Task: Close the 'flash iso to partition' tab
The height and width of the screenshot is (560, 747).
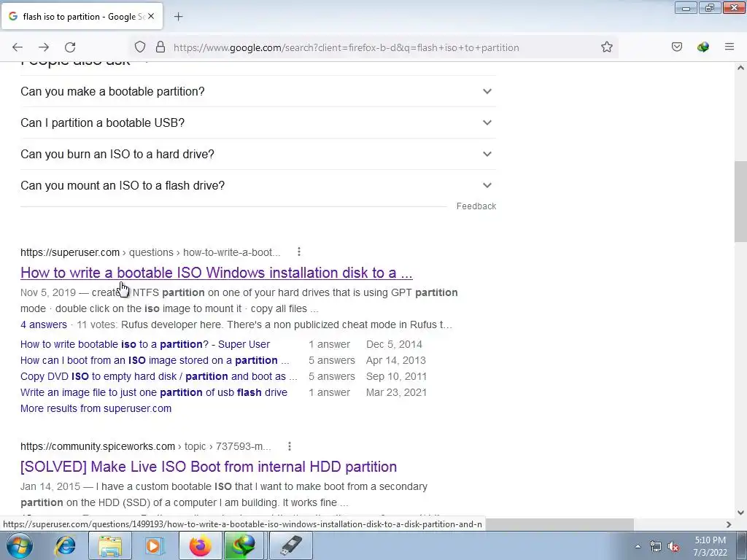Action: [151, 16]
